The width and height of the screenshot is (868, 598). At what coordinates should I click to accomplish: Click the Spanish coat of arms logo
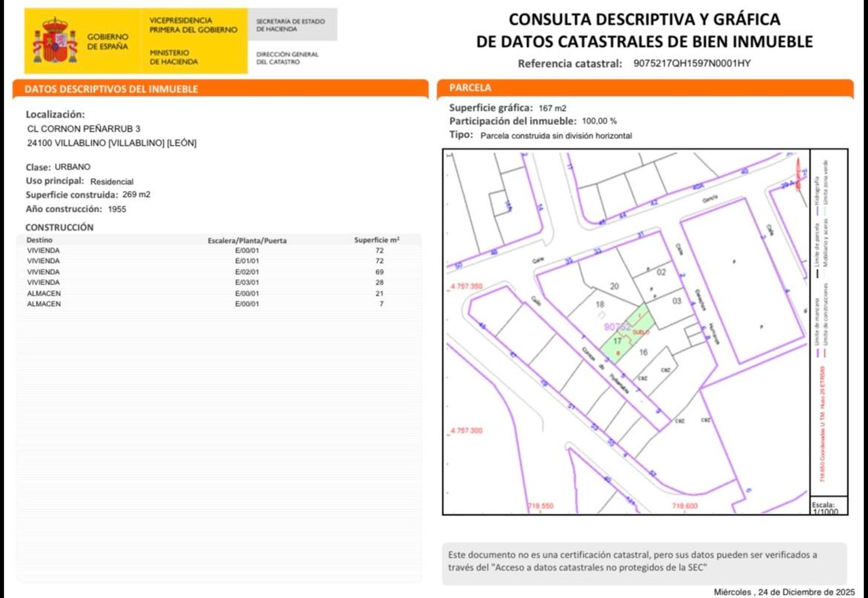coord(55,41)
